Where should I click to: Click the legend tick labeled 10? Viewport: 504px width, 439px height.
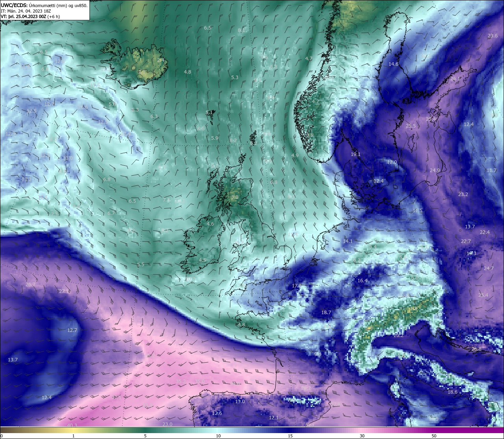[218, 436]
